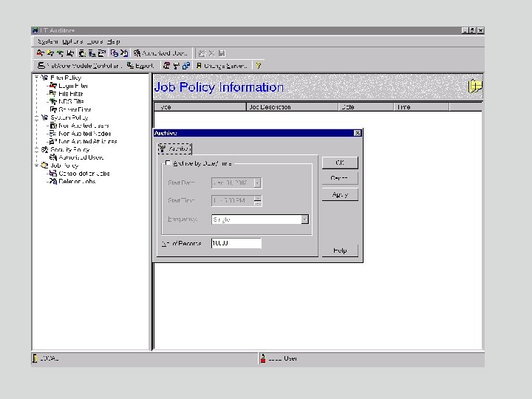
Task: Select Non Audited Users in the tree
Action: pos(83,126)
